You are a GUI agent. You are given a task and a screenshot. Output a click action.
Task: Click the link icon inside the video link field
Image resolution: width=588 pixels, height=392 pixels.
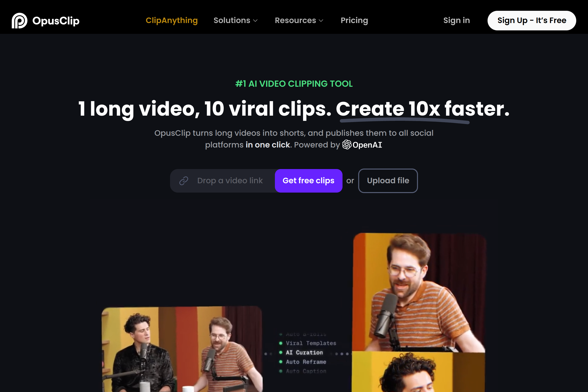pos(184,181)
